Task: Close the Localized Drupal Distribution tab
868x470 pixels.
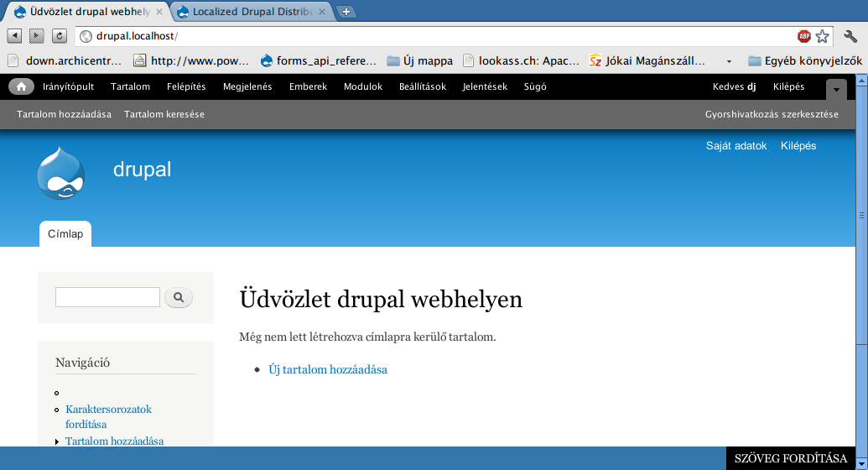Action: (322, 12)
